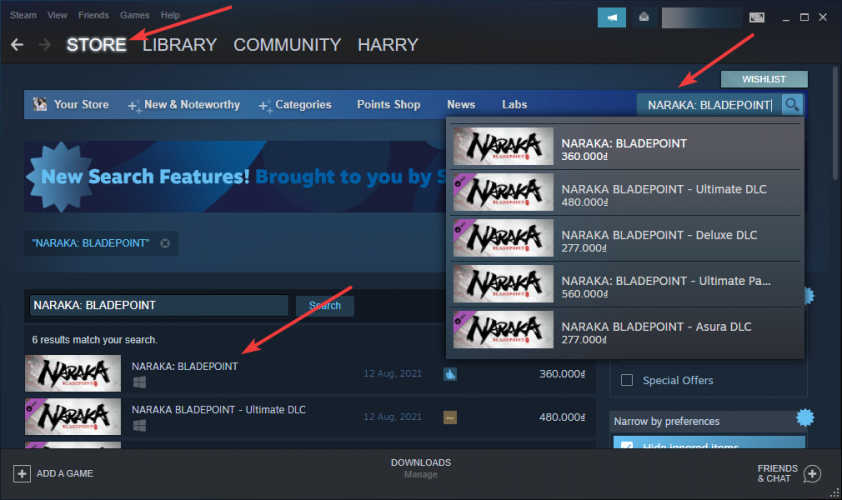842x500 pixels.
Task: Open NARAKA: BLADEPOINT result title in list
Action: point(185,366)
